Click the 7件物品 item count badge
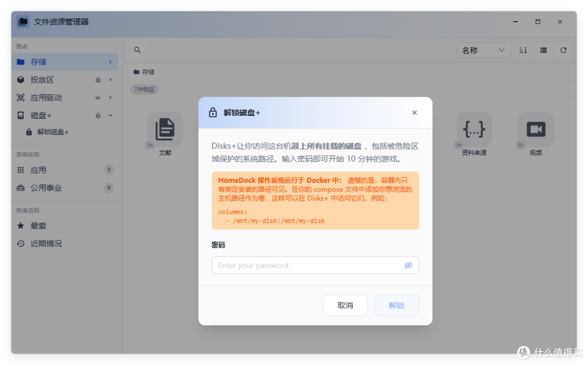 pos(144,90)
